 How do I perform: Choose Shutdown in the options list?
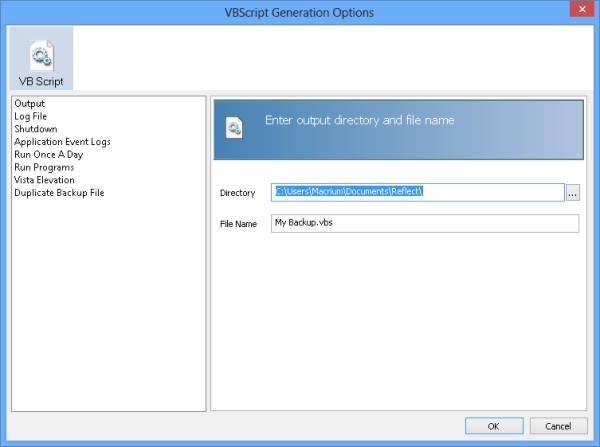[x=36, y=129]
